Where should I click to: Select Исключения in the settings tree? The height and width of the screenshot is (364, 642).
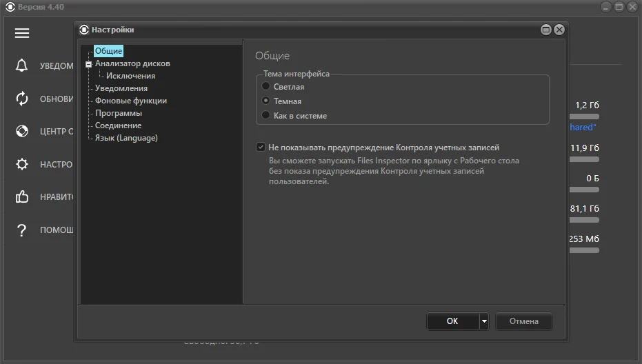coord(130,76)
